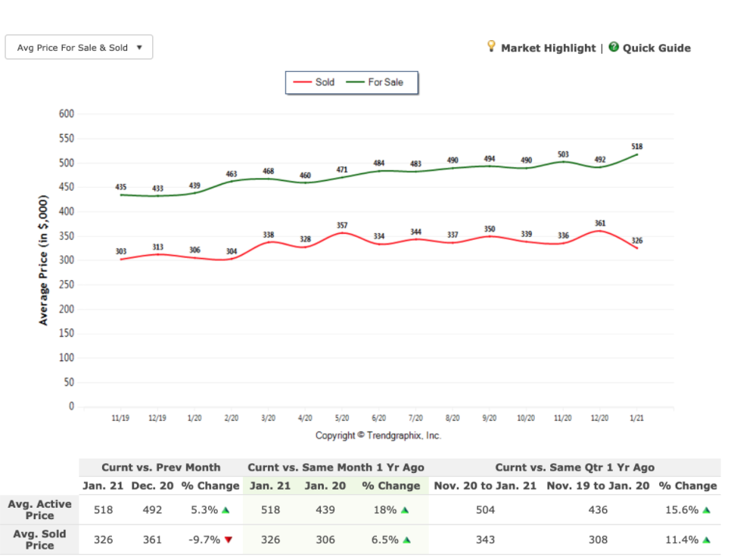Click the green up arrow beside 6.5%
Screen dimensions: 731x560
[406, 540]
